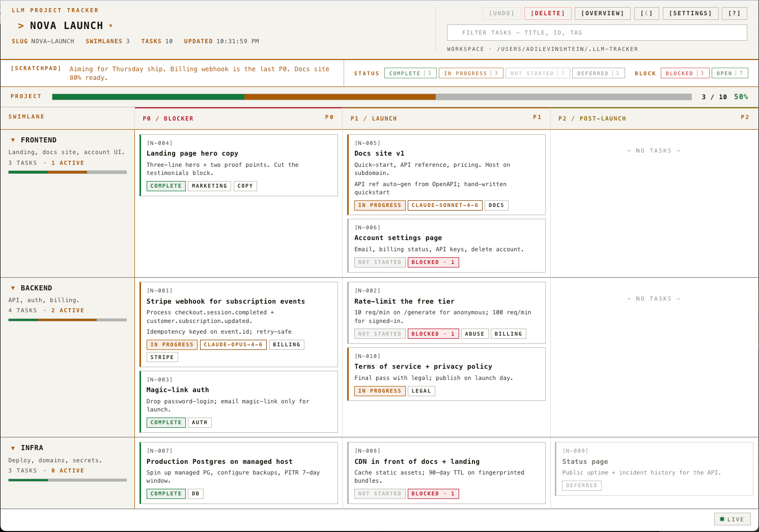Open the [OVERVIEW] view
This screenshot has width=759, height=532.
(x=602, y=13)
